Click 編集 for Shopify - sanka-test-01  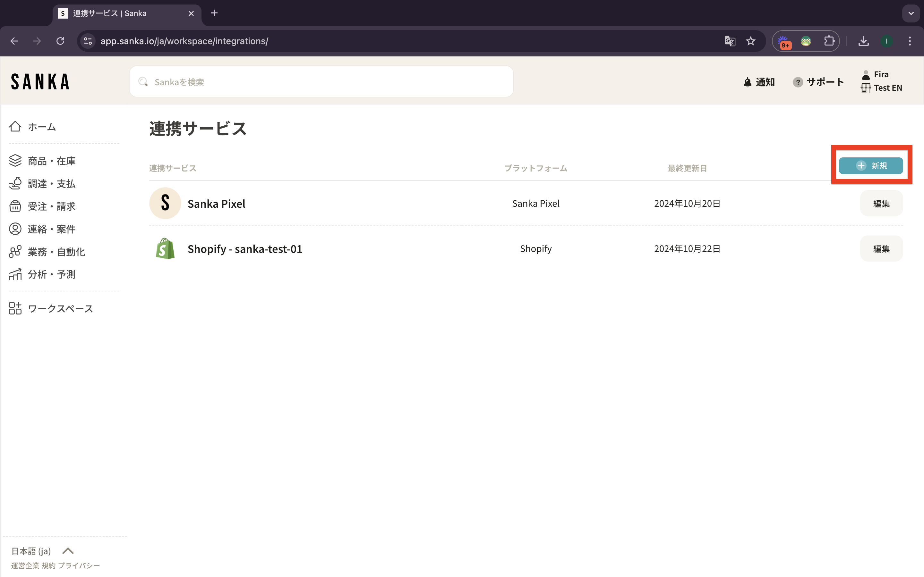pos(881,249)
